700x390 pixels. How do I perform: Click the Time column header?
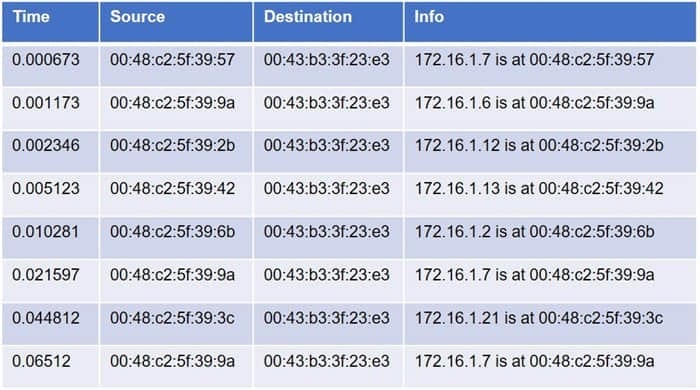(x=50, y=21)
